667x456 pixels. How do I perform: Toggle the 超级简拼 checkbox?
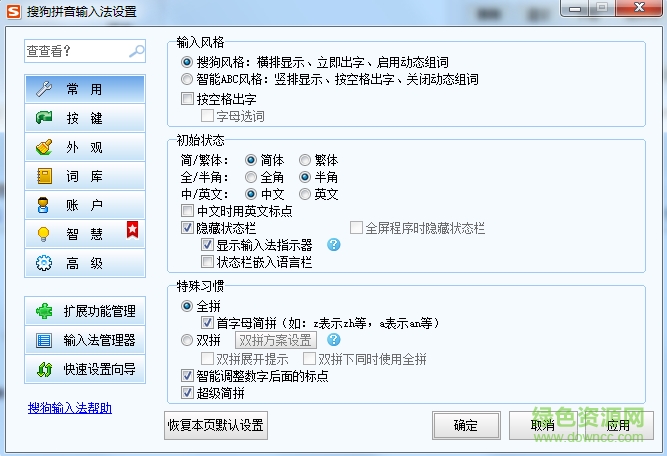point(188,392)
